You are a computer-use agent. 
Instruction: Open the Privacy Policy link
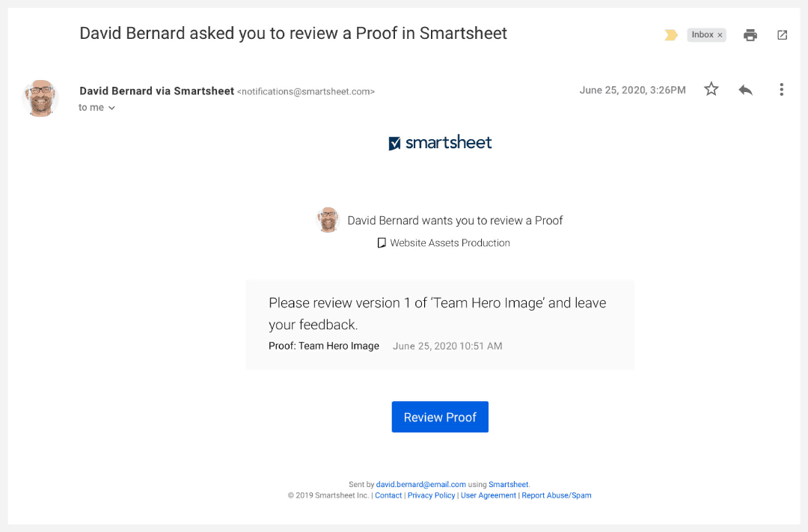pos(431,495)
